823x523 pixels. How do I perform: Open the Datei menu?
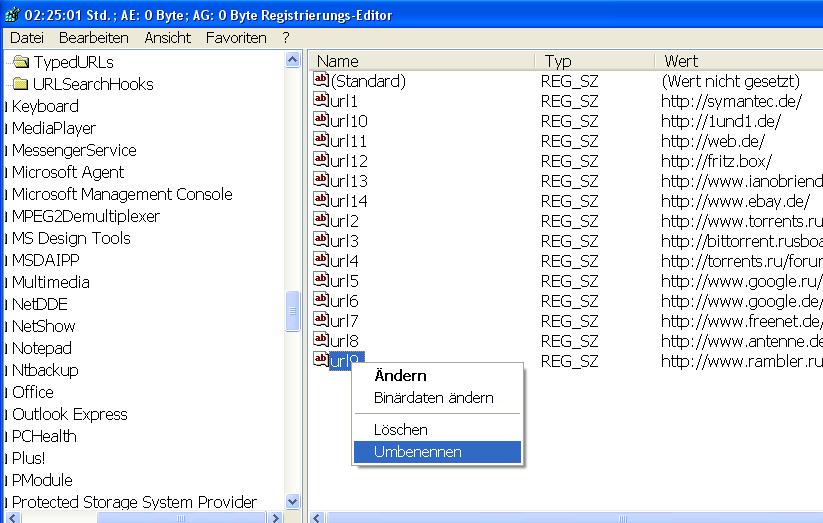(27, 38)
